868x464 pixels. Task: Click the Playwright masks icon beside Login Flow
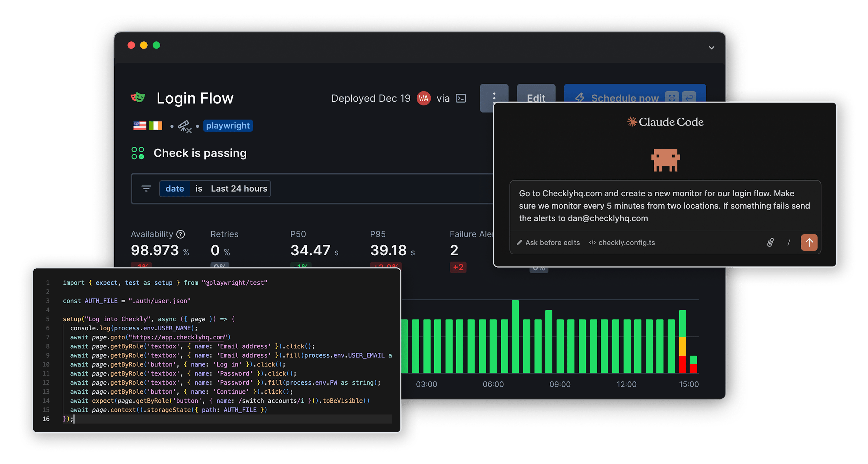point(138,98)
